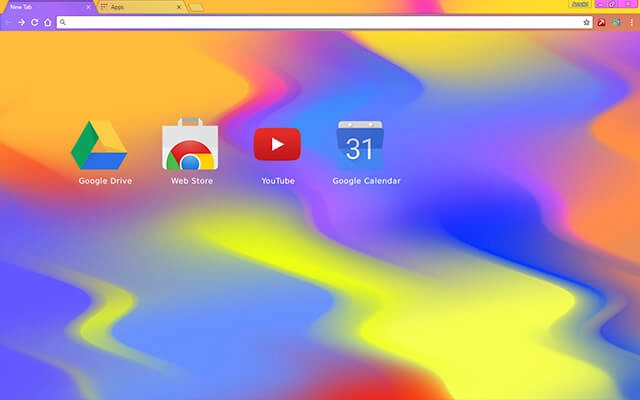Open the YouTube app icon
640x400 pixels.
(278, 144)
